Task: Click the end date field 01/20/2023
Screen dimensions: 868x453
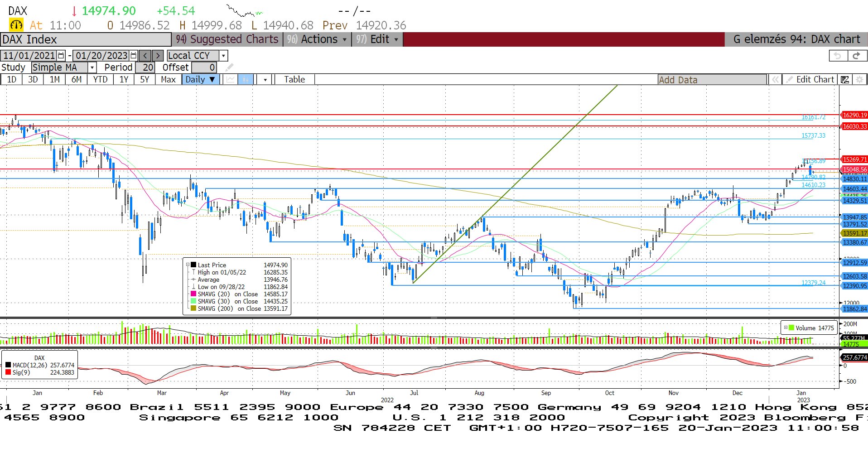Action: [101, 56]
